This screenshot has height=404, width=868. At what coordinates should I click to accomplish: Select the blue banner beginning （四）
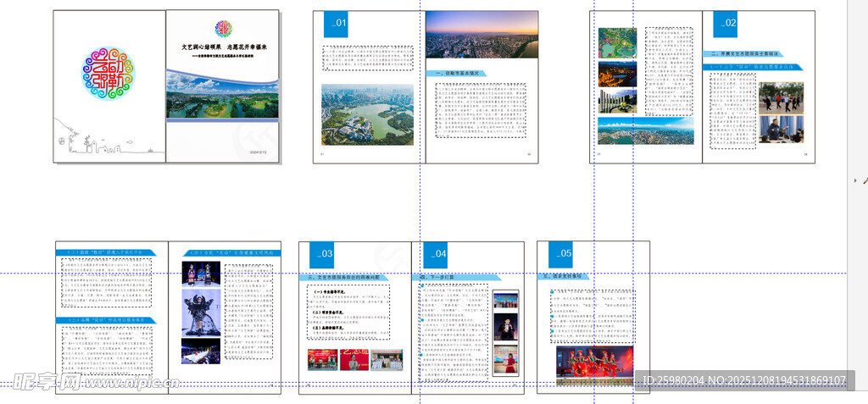tap(231, 252)
